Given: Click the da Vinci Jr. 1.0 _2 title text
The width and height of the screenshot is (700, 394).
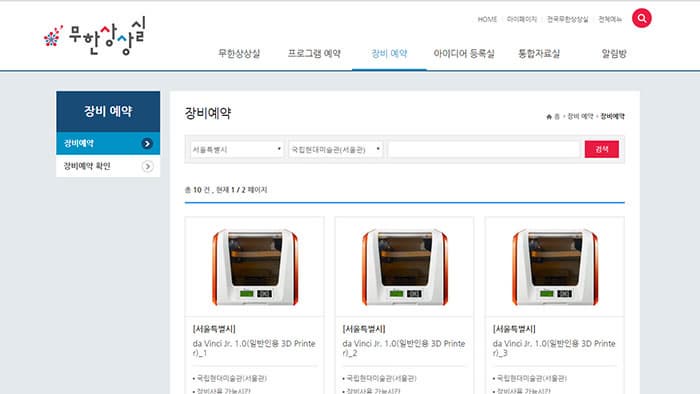Looking at the screenshot, I should [x=404, y=348].
